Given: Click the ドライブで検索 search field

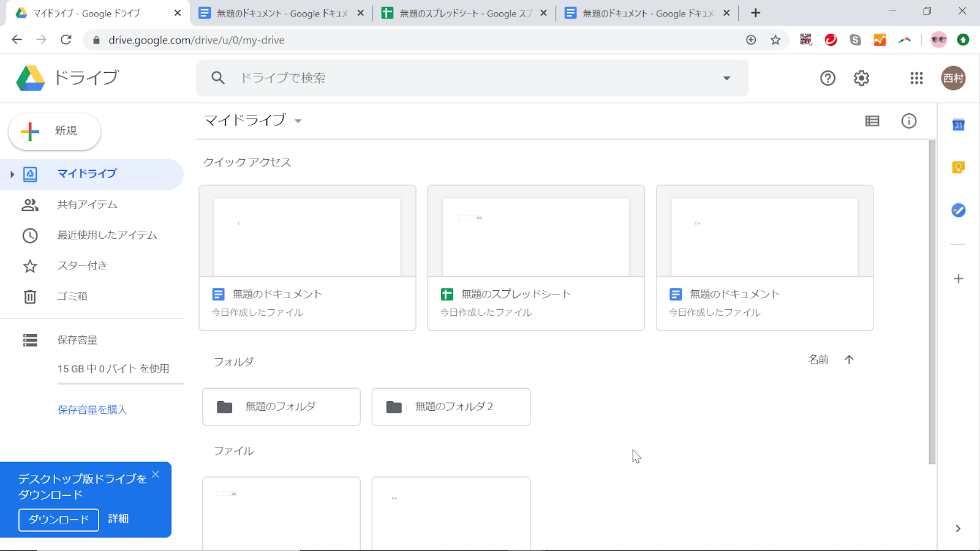Looking at the screenshot, I should [472, 78].
